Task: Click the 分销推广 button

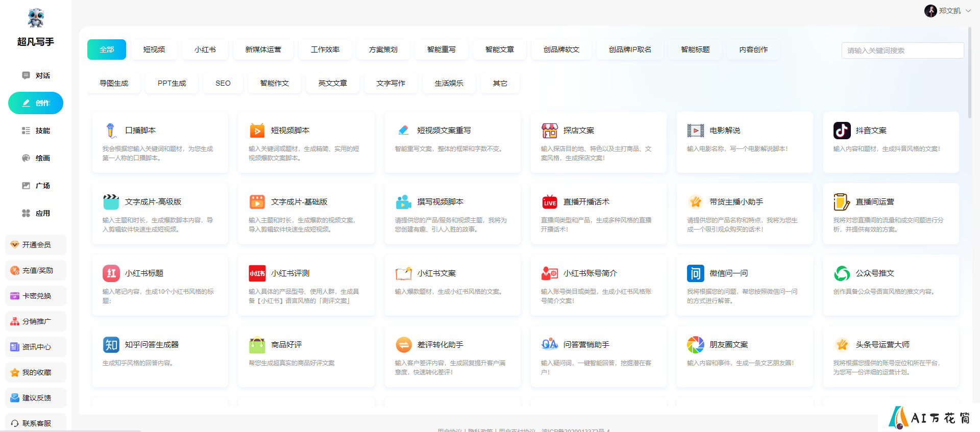Action: click(x=36, y=321)
